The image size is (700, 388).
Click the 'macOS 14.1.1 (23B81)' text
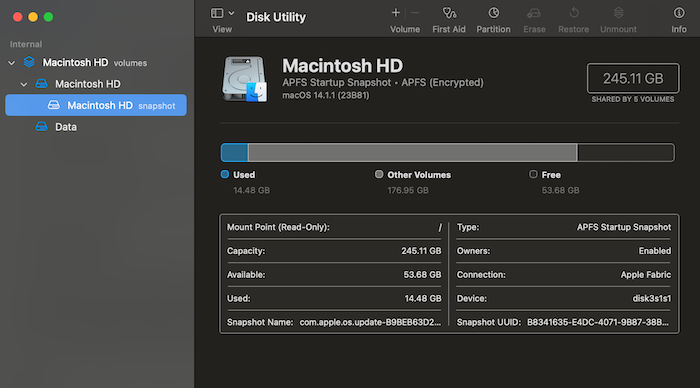click(326, 96)
